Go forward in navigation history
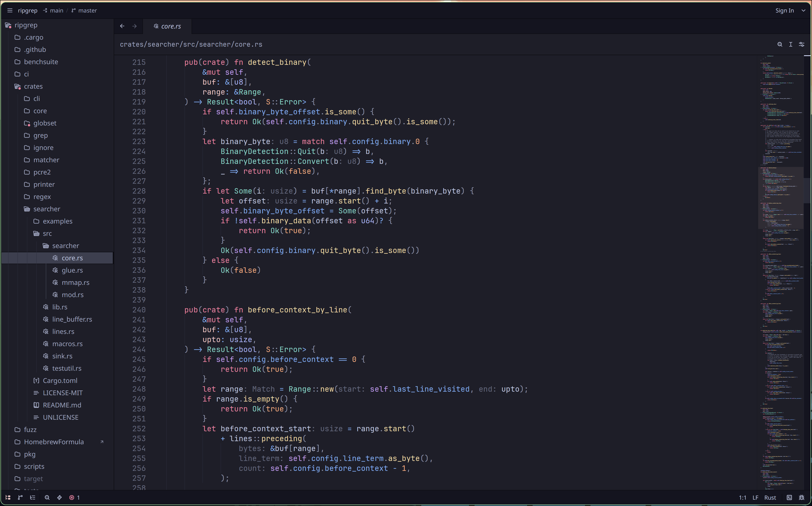The width and height of the screenshot is (812, 506). pyautogui.click(x=135, y=26)
